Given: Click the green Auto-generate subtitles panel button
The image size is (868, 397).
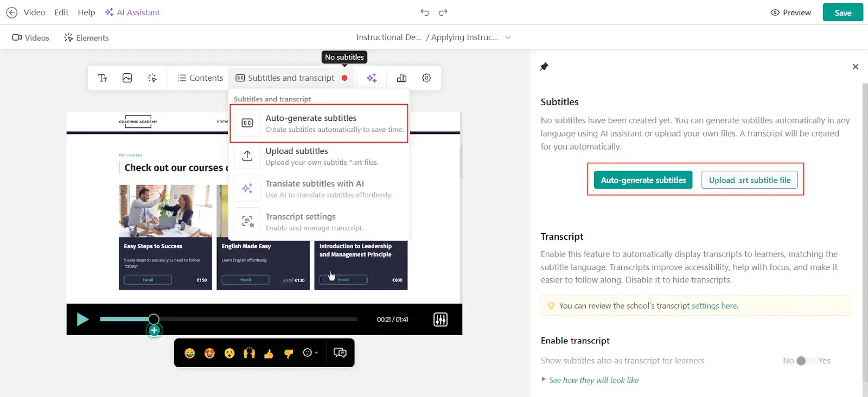Looking at the screenshot, I should point(643,180).
